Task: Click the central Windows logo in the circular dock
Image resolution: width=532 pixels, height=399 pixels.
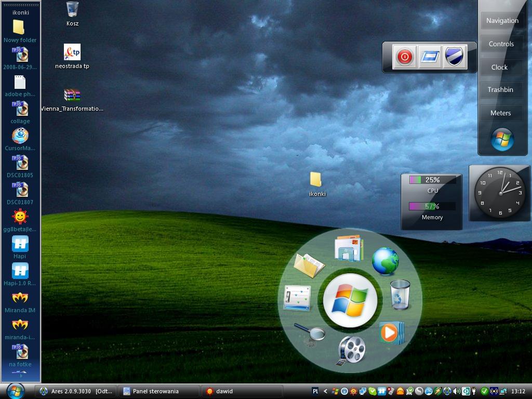Action: point(350,301)
